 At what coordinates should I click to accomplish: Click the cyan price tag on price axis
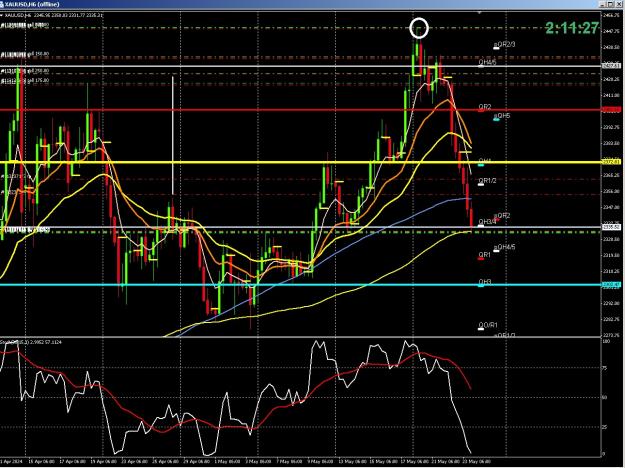[611, 285]
